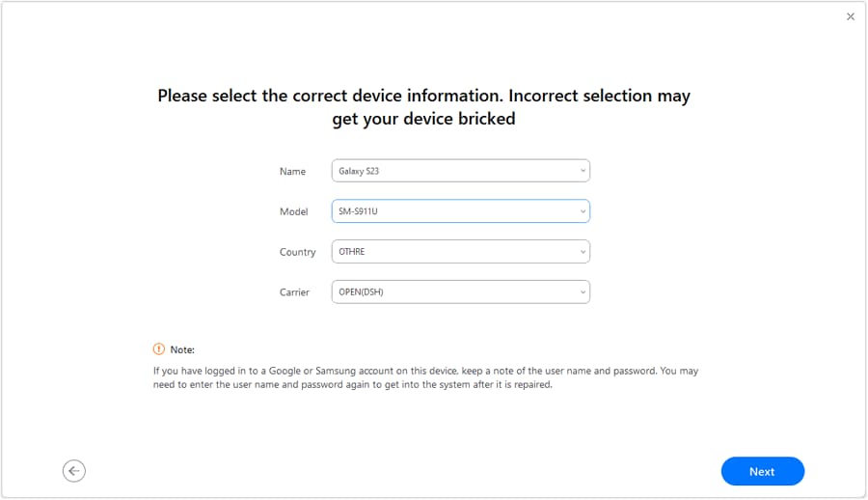Click the Country field label
The width and height of the screenshot is (868, 500).
click(x=297, y=252)
